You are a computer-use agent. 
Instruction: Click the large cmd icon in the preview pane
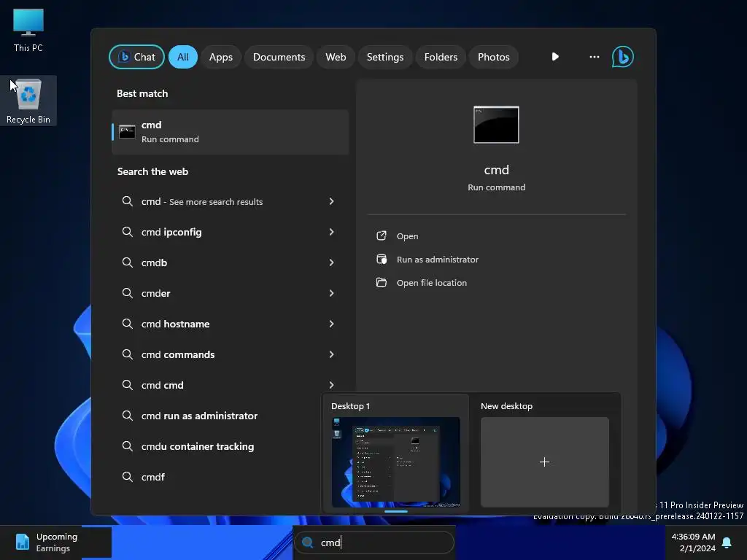[x=496, y=125]
